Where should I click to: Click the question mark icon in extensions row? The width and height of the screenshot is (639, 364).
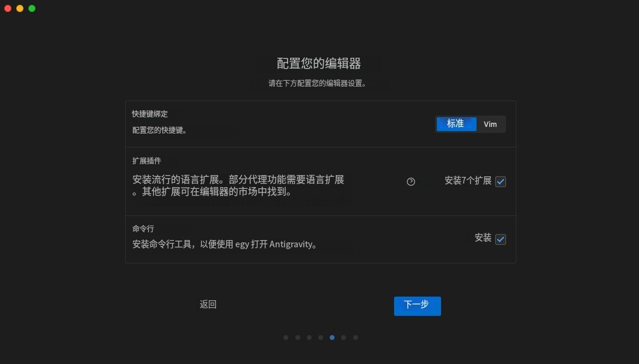[x=410, y=181]
